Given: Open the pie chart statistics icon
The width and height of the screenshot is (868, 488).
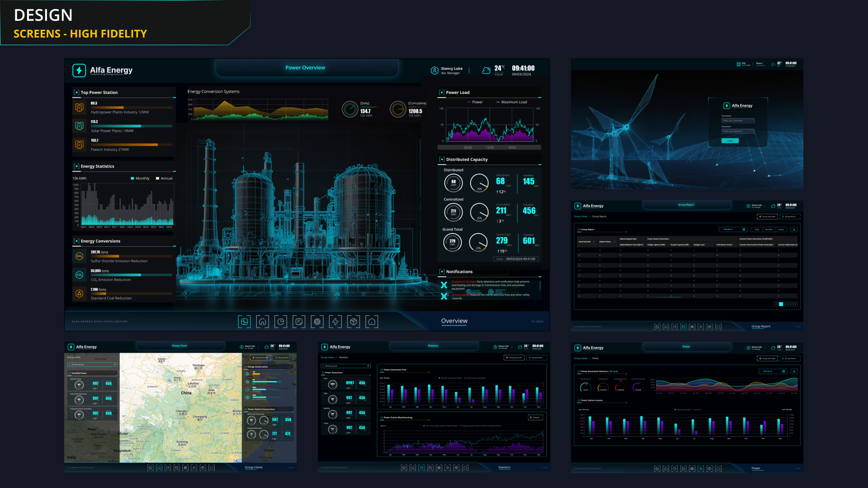Looking at the screenshot, I should pyautogui.click(x=281, y=322).
